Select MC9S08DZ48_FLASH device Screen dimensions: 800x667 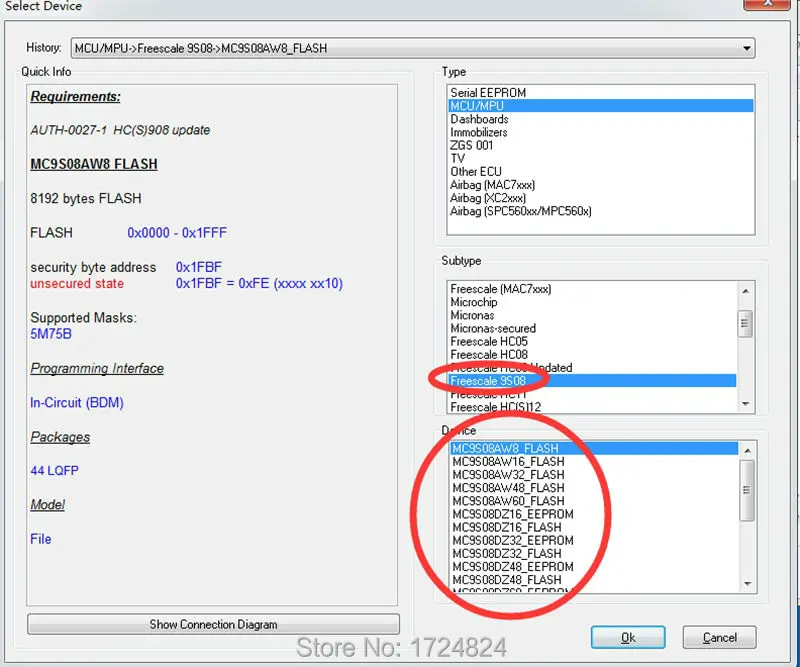pyautogui.click(x=594, y=580)
